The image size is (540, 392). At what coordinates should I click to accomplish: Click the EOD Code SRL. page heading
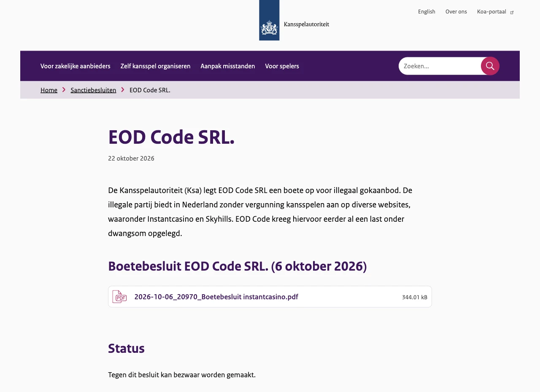point(171,137)
